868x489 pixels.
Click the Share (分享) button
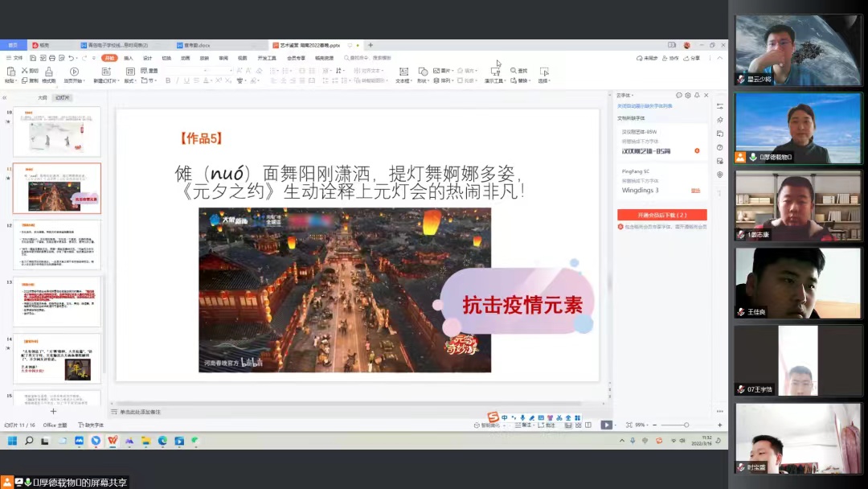pyautogui.click(x=692, y=58)
